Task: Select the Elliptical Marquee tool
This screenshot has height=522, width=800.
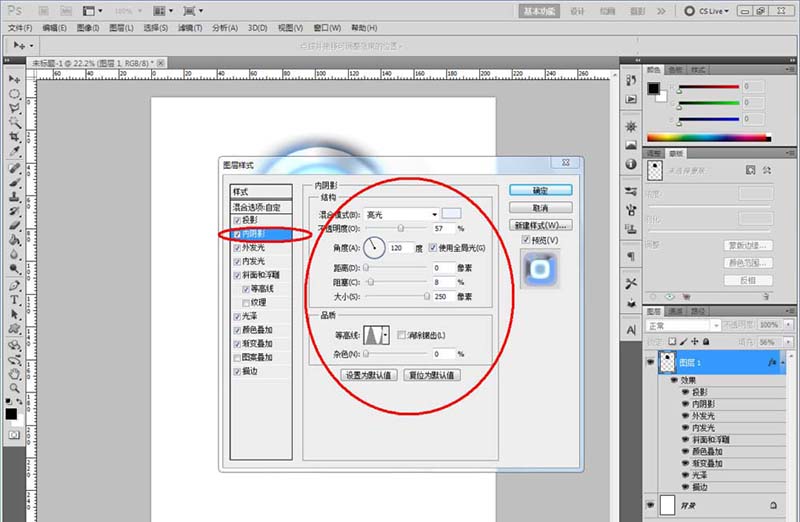Action: [x=14, y=93]
